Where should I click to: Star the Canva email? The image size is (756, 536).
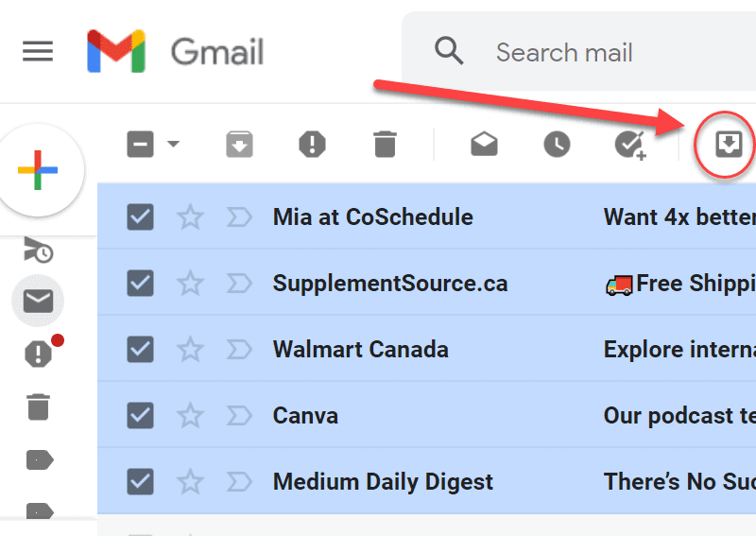point(191,416)
